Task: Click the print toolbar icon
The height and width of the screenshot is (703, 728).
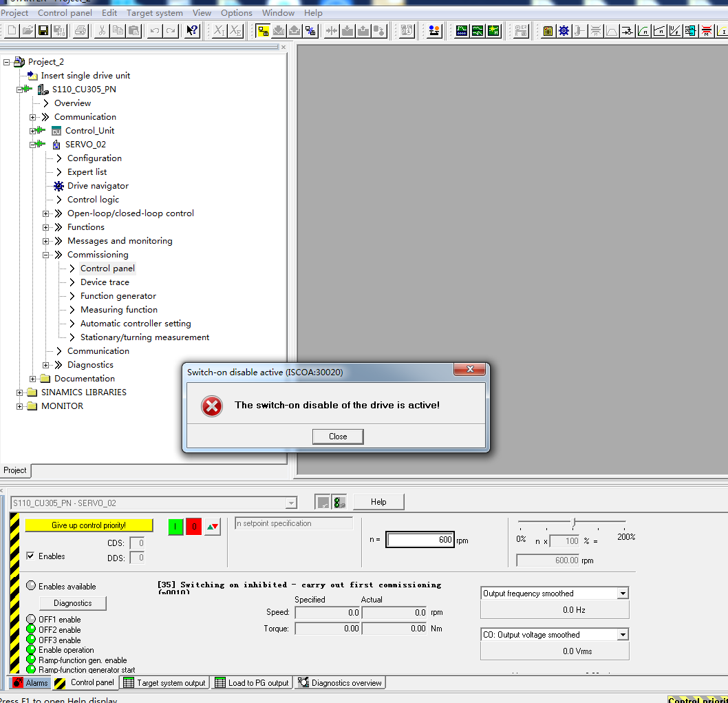Action: (81, 30)
